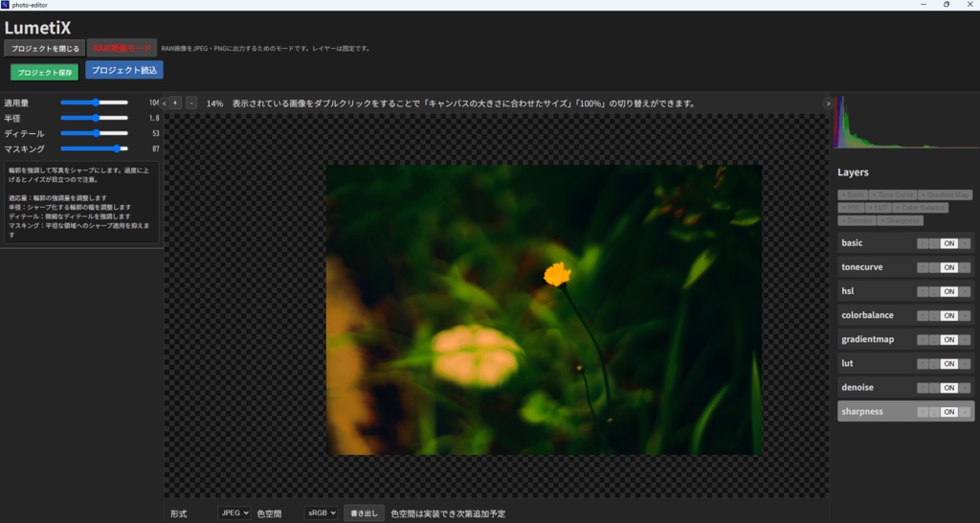Adjust the ディテール slider
The height and width of the screenshot is (523, 980).
click(x=95, y=133)
